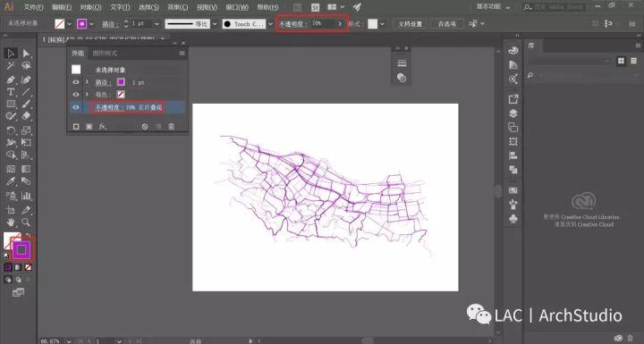644x344 pixels.
Task: Toggle visibility of the 填色 fill row
Action: coord(75,95)
